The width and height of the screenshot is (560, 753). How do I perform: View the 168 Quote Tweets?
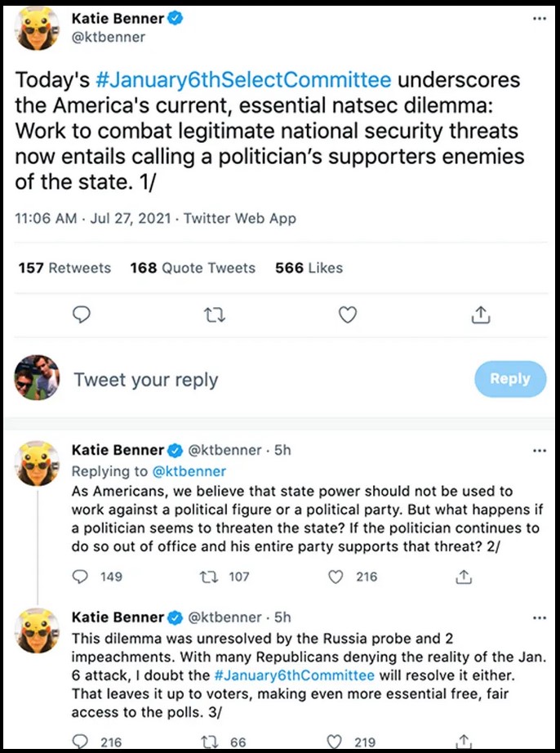193,268
